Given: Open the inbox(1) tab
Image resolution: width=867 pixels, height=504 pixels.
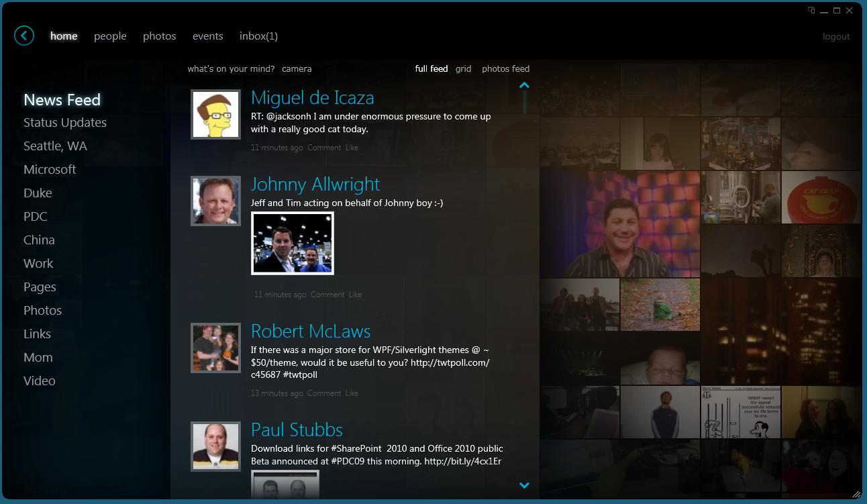Looking at the screenshot, I should 258,36.
